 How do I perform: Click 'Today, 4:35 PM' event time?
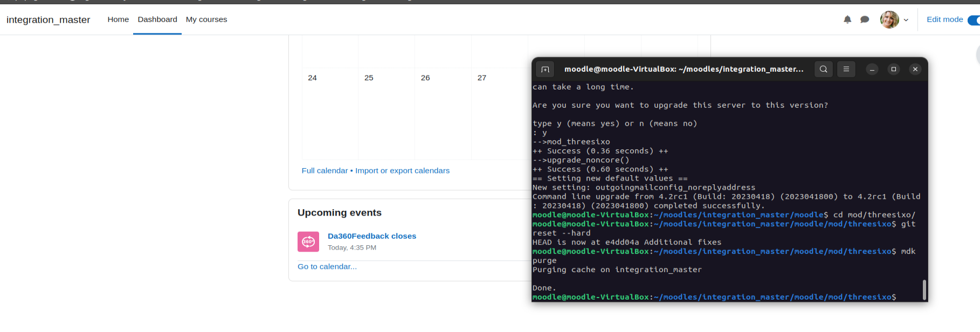tap(352, 248)
